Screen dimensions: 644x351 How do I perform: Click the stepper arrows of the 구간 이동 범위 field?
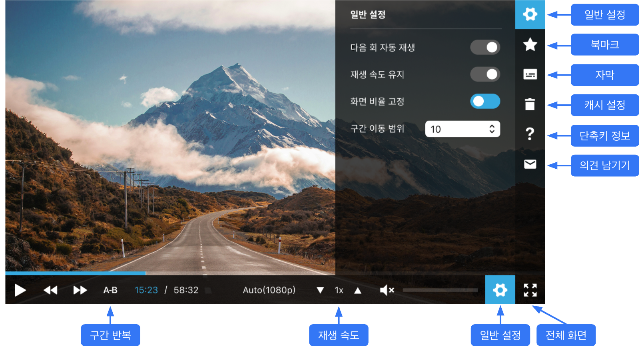pos(492,129)
